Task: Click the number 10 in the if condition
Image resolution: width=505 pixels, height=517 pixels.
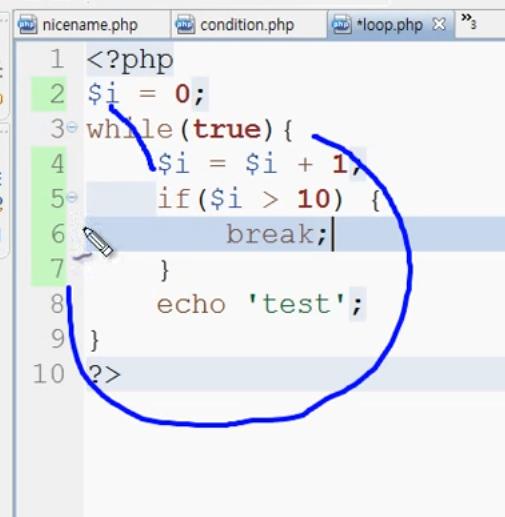Action: 313,199
